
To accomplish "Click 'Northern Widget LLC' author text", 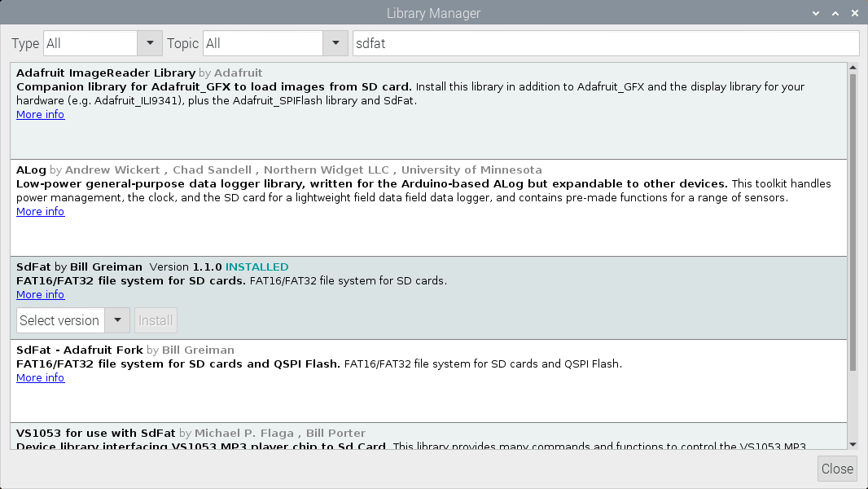I will click(327, 170).
